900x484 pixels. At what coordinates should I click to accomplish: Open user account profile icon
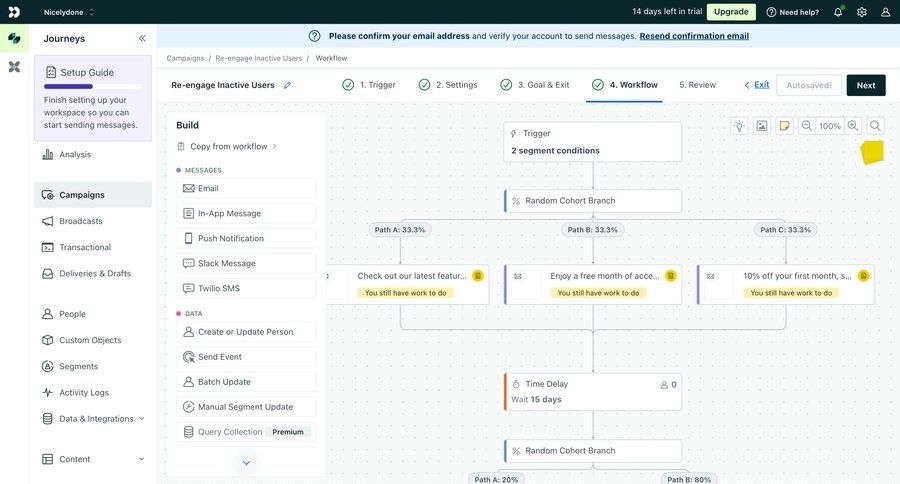[x=885, y=12]
